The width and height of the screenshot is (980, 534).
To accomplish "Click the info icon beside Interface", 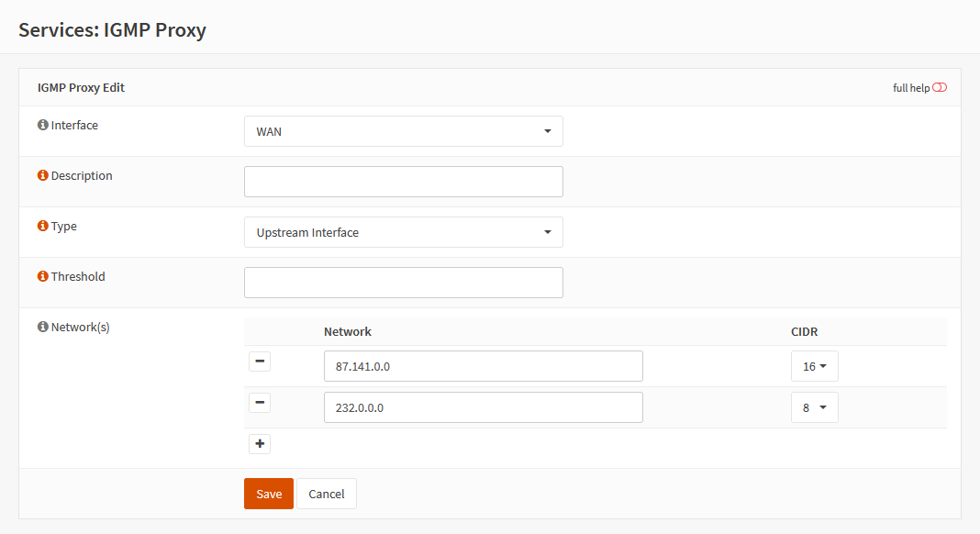I will (42, 125).
